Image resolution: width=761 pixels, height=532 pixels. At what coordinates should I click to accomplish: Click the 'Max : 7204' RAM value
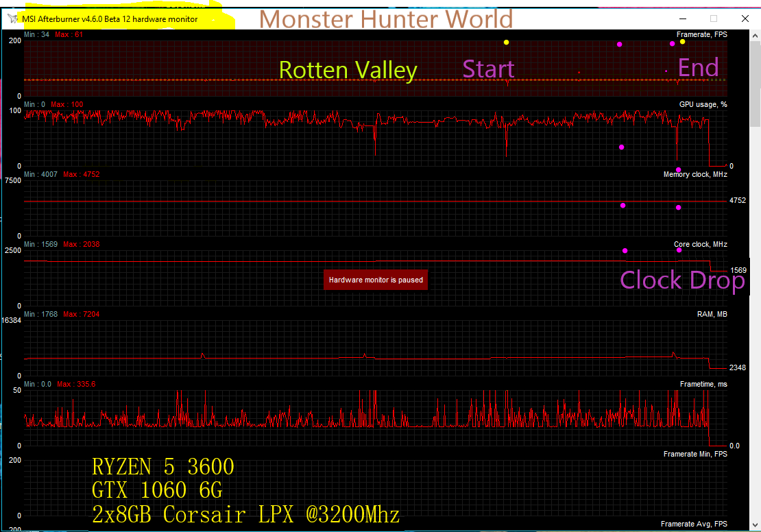(x=81, y=314)
